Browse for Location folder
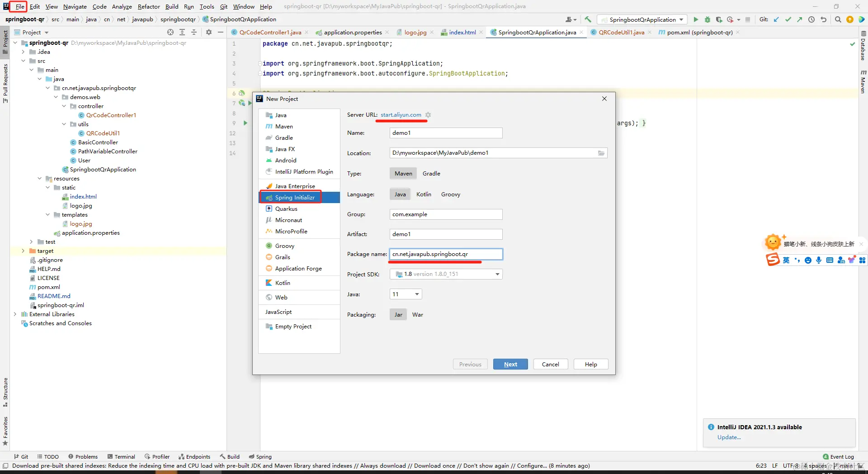 (601, 153)
